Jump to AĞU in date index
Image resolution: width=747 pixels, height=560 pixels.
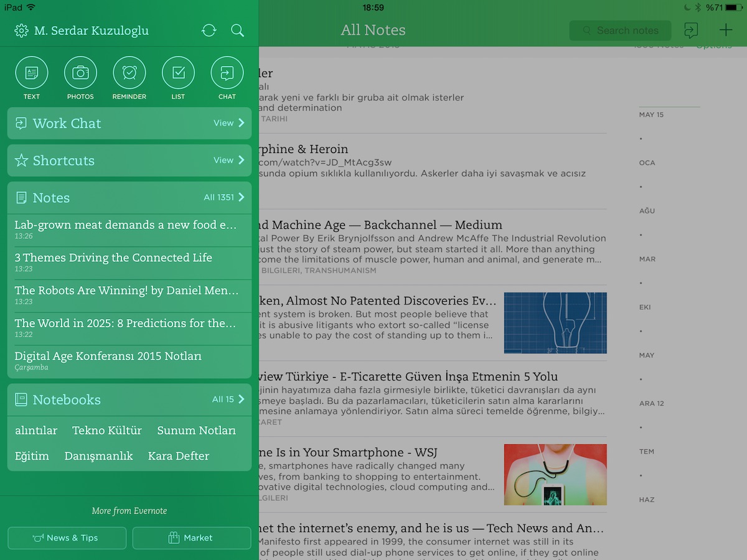[647, 211]
